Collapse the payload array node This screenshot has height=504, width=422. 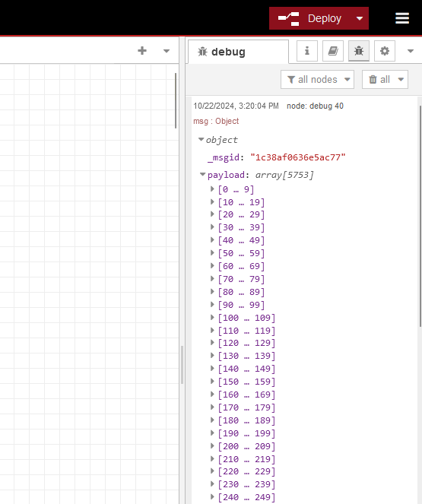coord(202,175)
